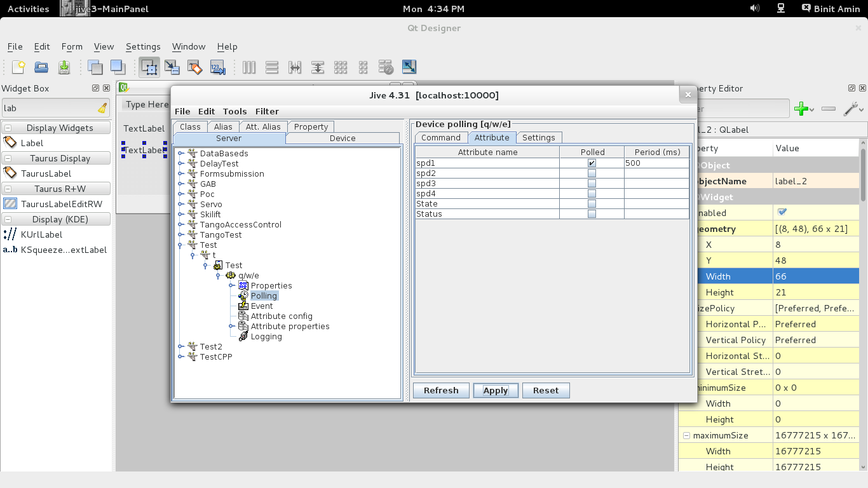
Task: Click the Adjust Size toolbar icon
Action: [x=409, y=67]
